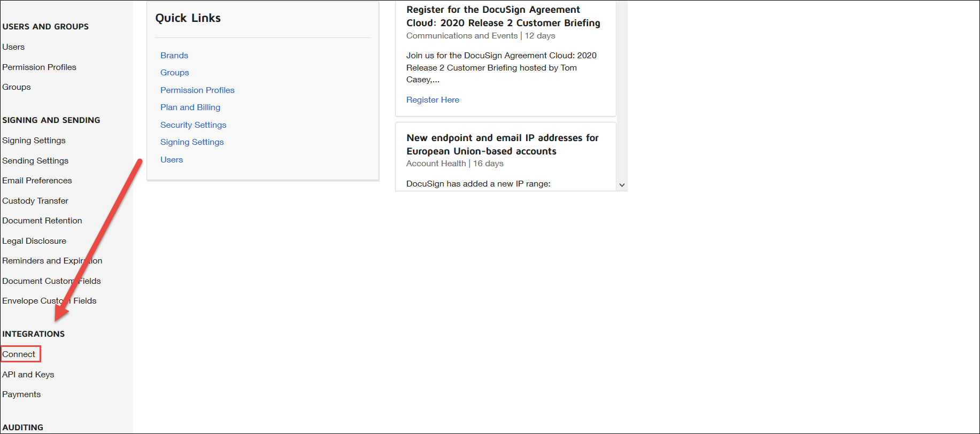Image resolution: width=980 pixels, height=434 pixels.
Task: Open Signing Settings quick link
Action: 192,142
